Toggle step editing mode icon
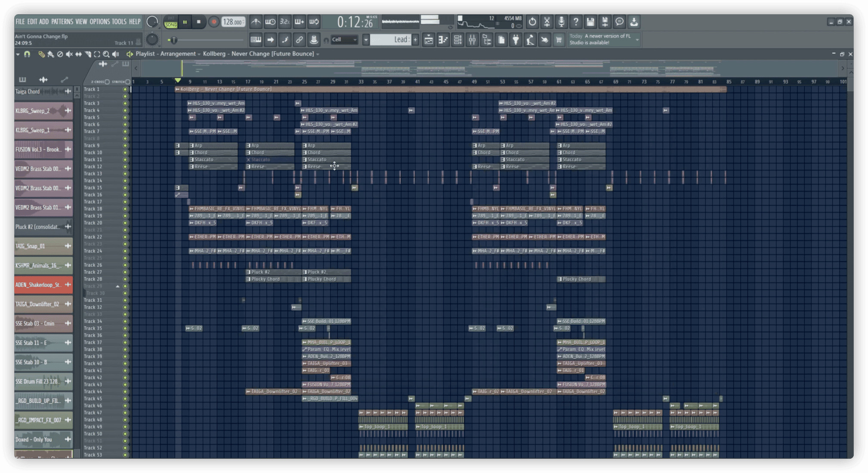The height and width of the screenshot is (473, 868). (285, 40)
